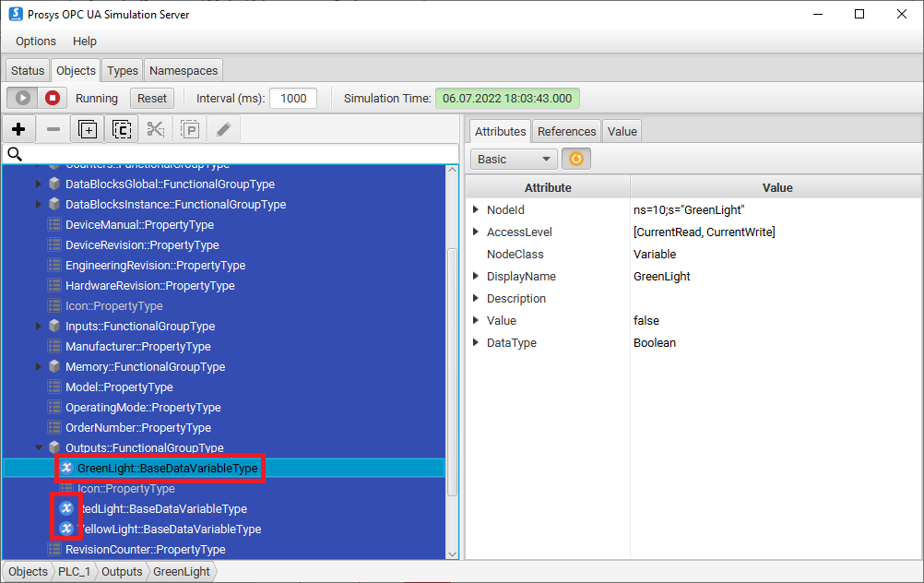Click the orange refresh attributes icon
The width and height of the screenshot is (924, 583).
(576, 159)
